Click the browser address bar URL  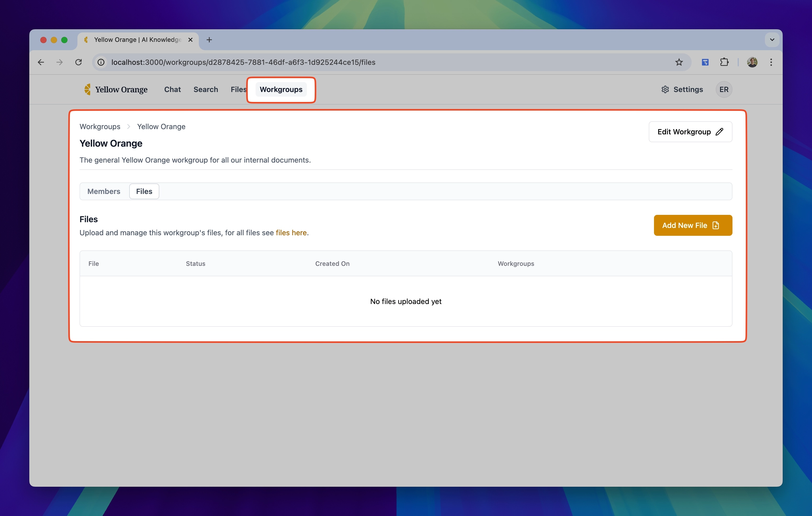point(243,62)
